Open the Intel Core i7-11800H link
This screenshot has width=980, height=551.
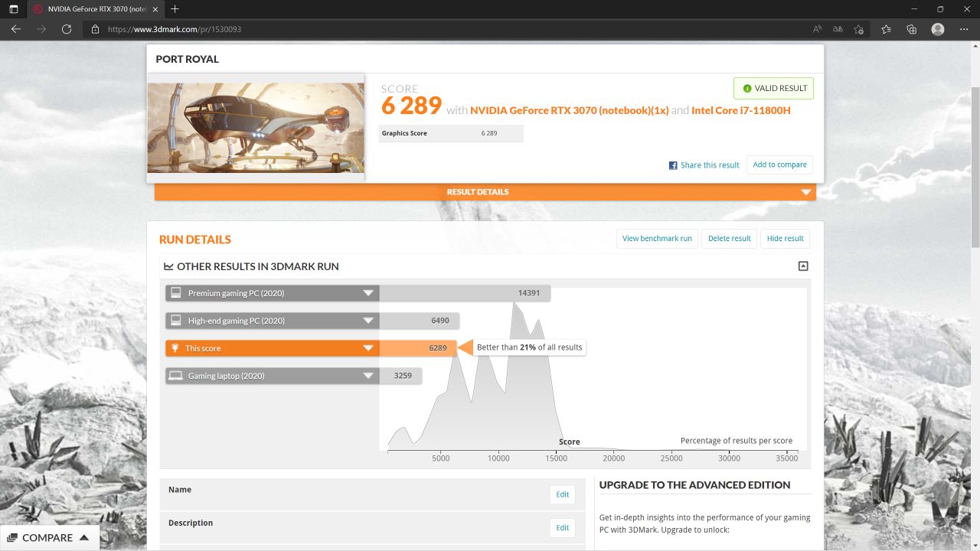pyautogui.click(x=741, y=110)
